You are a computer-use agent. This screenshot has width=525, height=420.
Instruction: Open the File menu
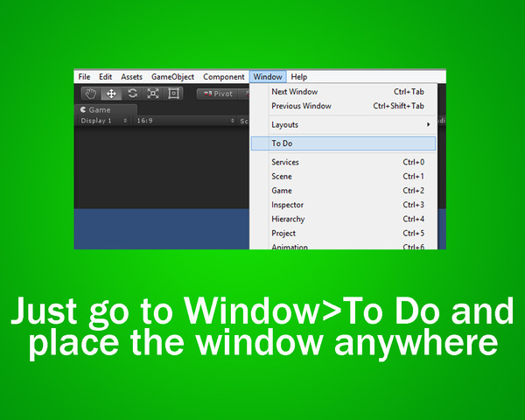(84, 77)
